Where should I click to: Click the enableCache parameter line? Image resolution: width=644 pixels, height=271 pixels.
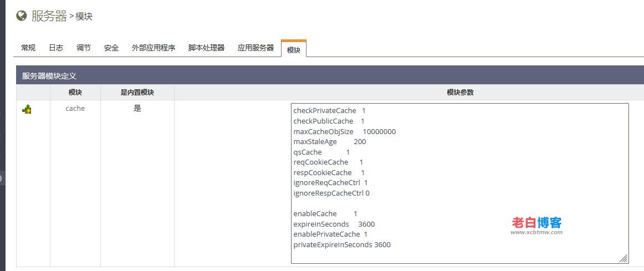(325, 213)
